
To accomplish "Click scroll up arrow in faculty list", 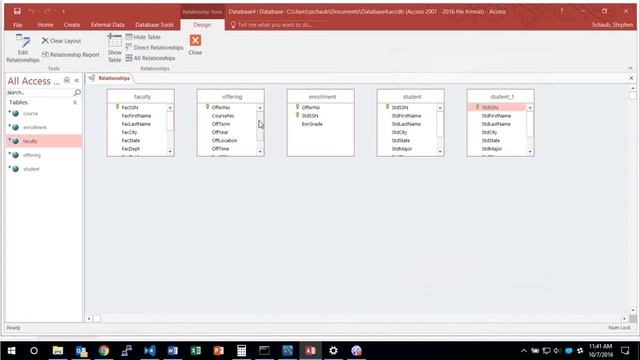I will 170,108.
